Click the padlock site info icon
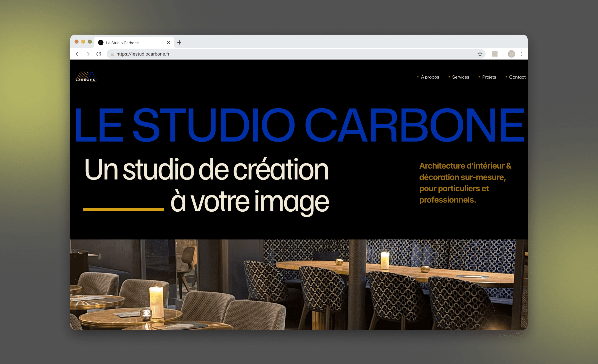The height and width of the screenshot is (364, 598). (112, 54)
